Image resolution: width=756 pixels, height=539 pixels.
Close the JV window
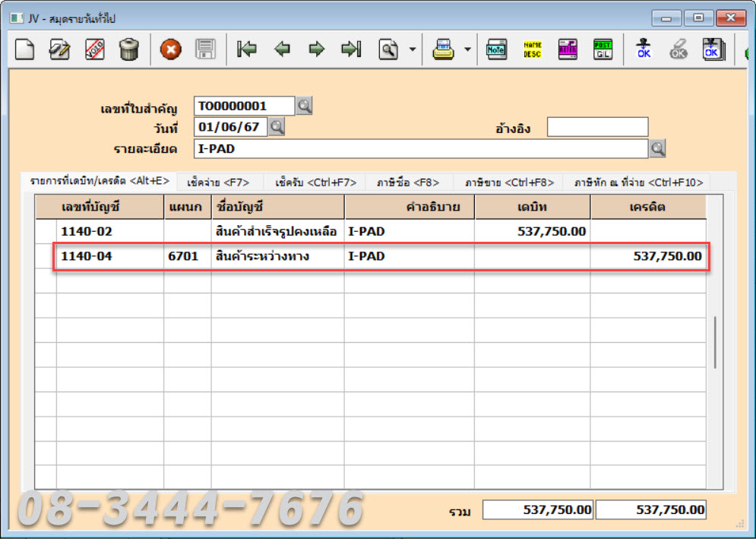point(731,18)
